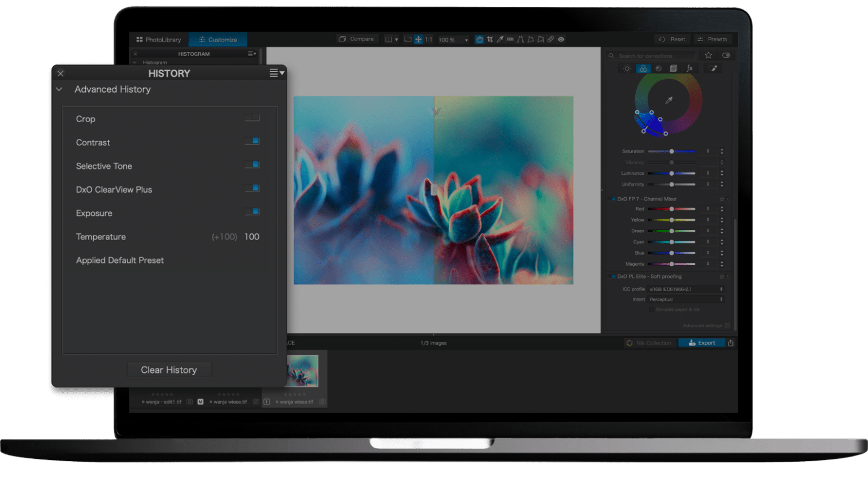Open the History panel menu
The height and width of the screenshot is (482, 868).
[x=275, y=73]
